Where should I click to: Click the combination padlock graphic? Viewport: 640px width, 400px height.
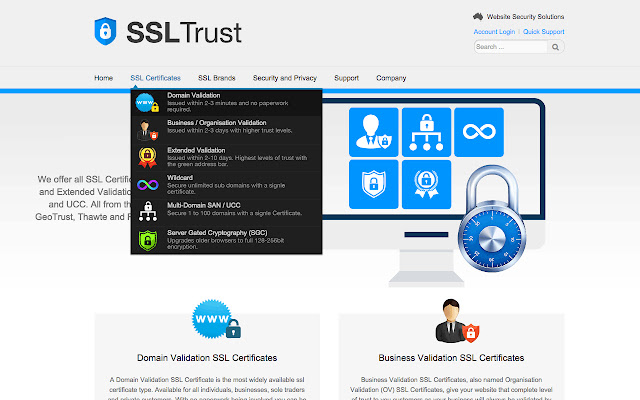pyautogui.click(x=492, y=218)
